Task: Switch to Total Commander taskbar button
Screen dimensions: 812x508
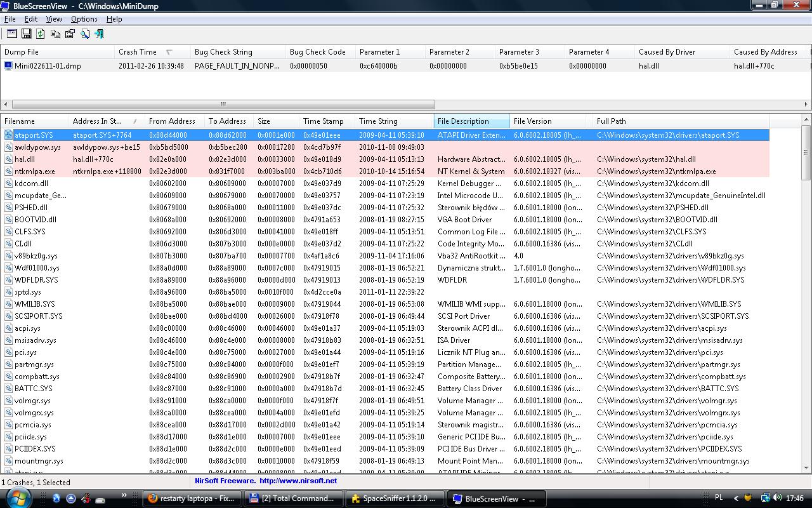Action: [x=294, y=498]
